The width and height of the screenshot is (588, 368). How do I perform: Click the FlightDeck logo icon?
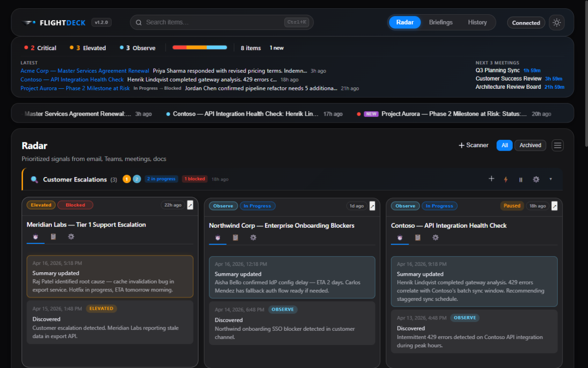pos(29,23)
